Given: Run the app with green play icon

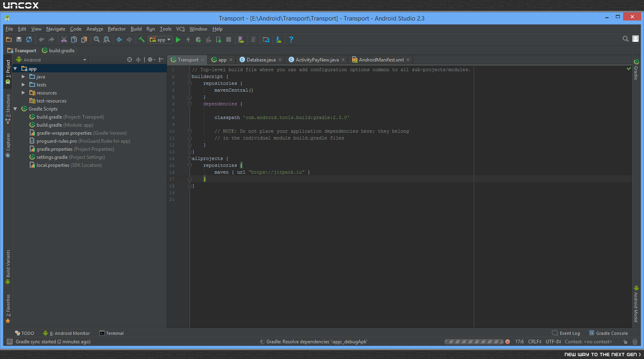Looking at the screenshot, I should tap(178, 39).
